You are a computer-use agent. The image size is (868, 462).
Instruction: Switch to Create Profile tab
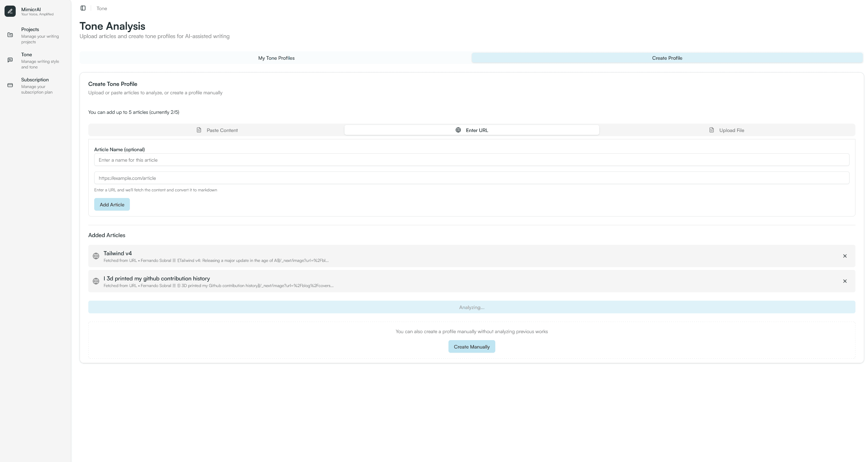pos(667,58)
